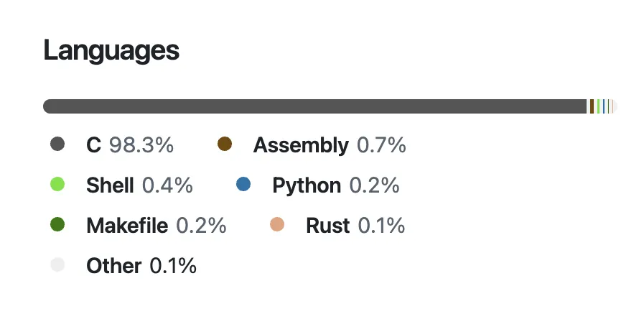Click the large gray C bar segment

click(x=314, y=106)
